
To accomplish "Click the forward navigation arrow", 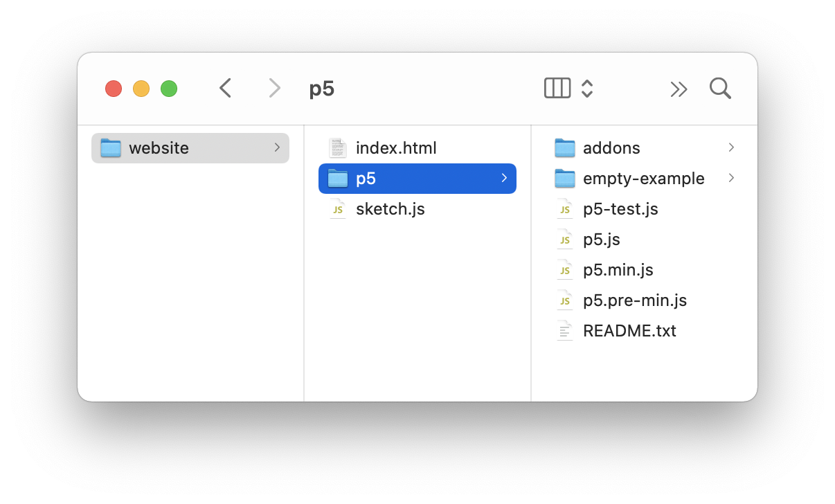I will point(275,88).
